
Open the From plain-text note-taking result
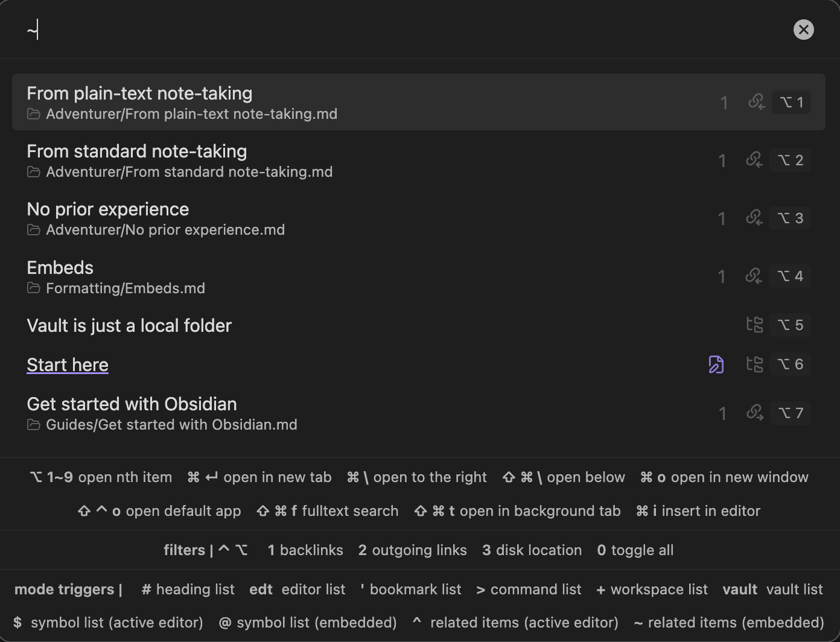coord(419,102)
